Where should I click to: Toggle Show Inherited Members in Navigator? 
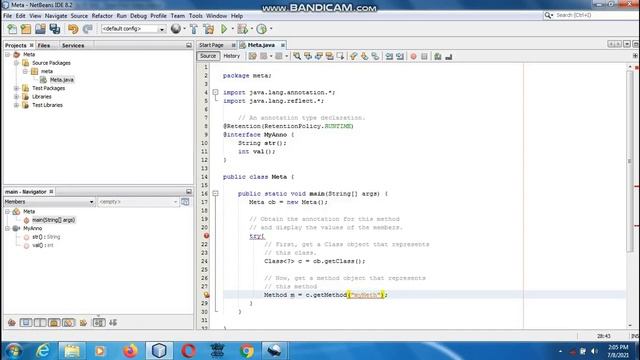click(11, 323)
